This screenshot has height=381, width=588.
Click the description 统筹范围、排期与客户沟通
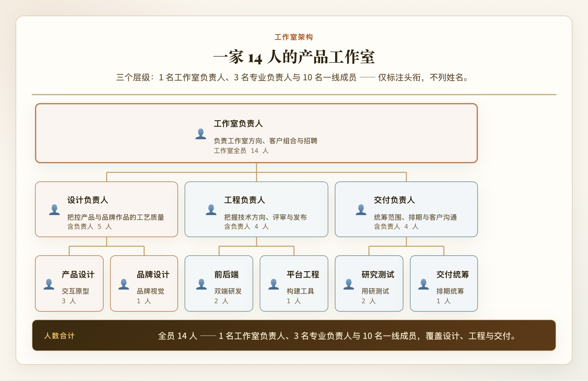415,217
